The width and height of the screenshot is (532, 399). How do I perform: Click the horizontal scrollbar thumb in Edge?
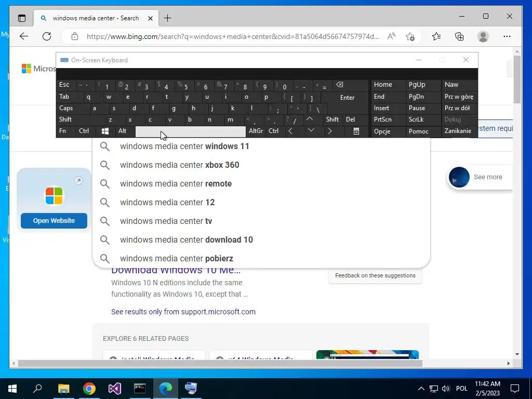pyautogui.click(x=220, y=363)
